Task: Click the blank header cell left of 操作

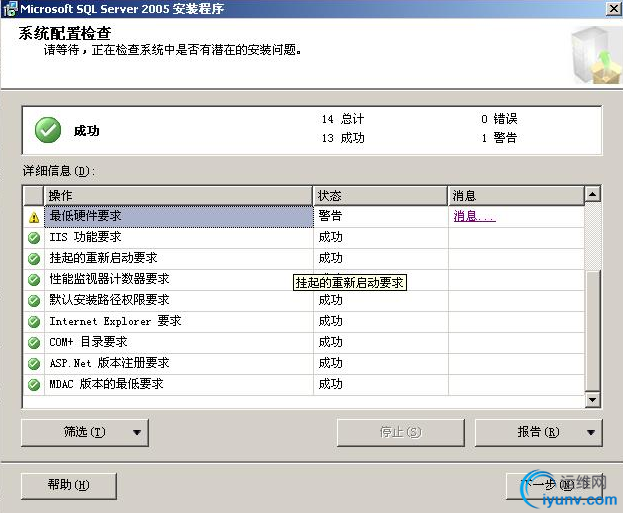Action: click(x=34, y=196)
